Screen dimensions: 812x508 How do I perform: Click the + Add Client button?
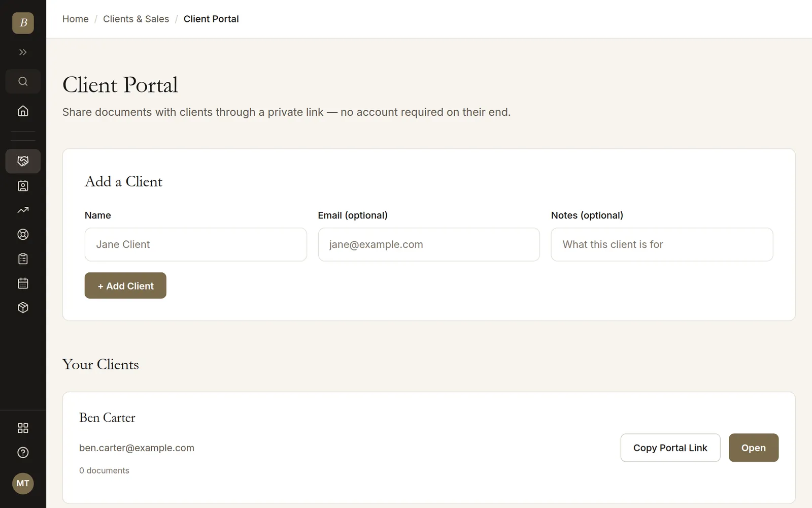[x=125, y=285]
